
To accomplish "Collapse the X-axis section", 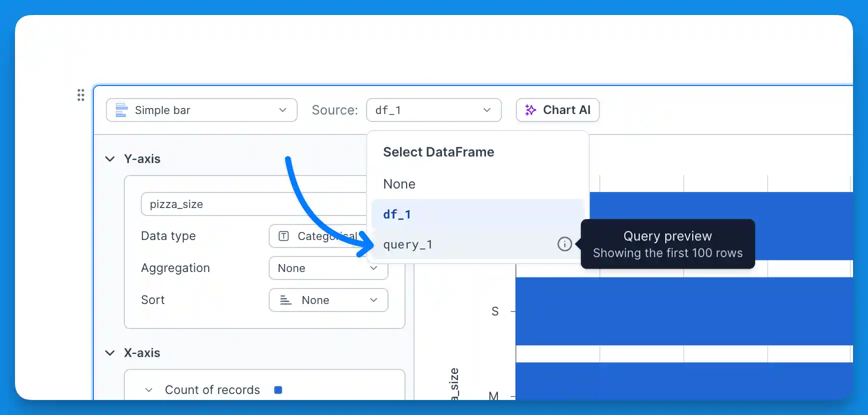I will pos(110,352).
